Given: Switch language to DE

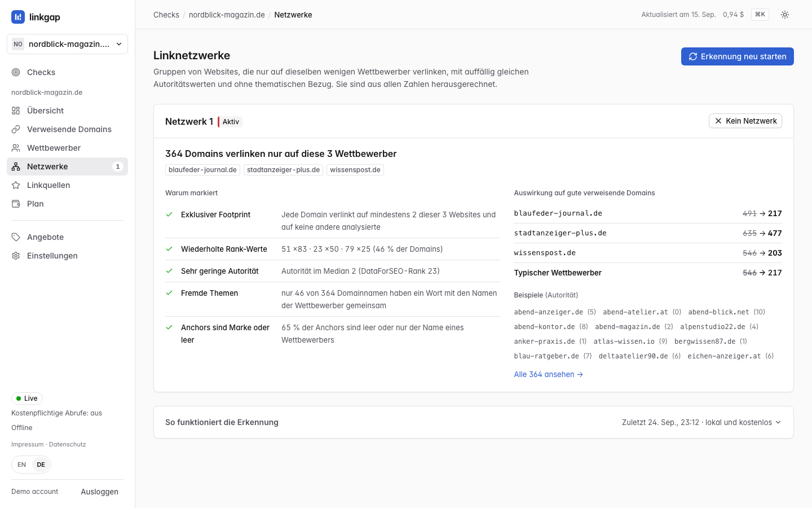Looking at the screenshot, I should [41, 465].
